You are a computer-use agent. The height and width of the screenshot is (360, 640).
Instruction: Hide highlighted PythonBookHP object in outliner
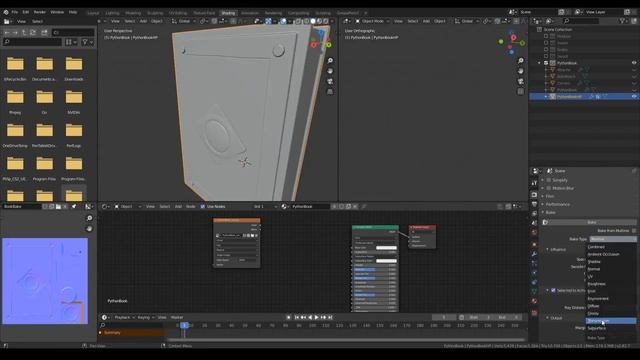(634, 97)
